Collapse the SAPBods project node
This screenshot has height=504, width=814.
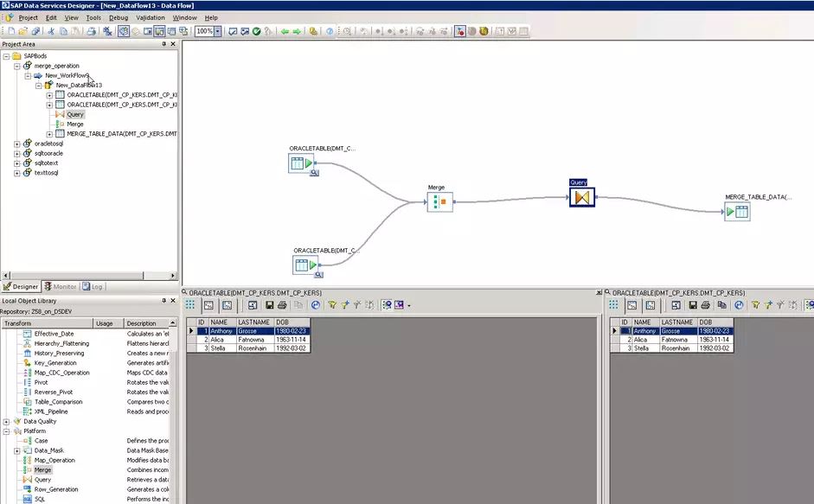6,56
